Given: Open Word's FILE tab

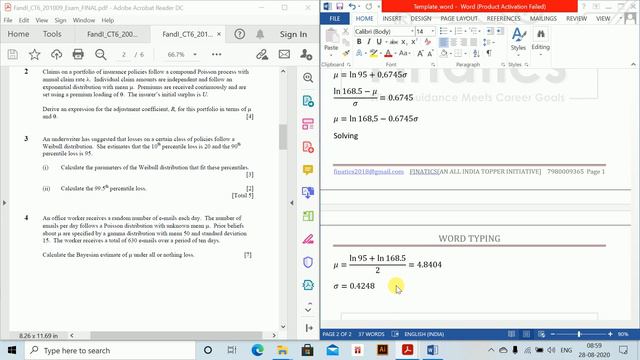Looking at the screenshot, I should pyautogui.click(x=335, y=19).
